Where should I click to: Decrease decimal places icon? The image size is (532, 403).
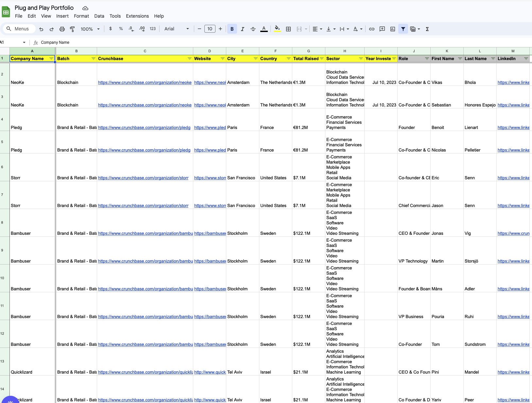click(131, 29)
